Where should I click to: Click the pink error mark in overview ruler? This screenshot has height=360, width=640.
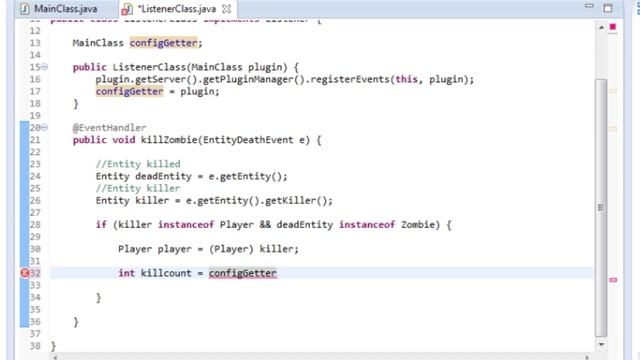613,280
